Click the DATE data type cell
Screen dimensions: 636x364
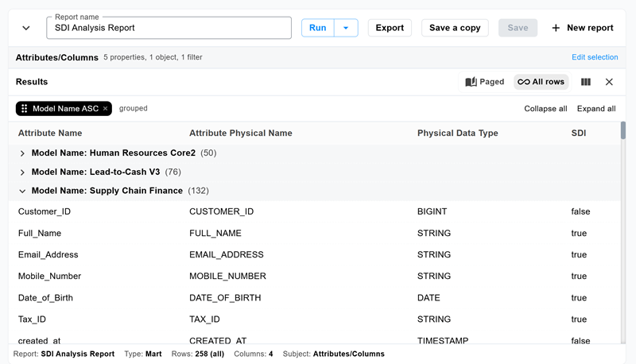pyautogui.click(x=429, y=298)
